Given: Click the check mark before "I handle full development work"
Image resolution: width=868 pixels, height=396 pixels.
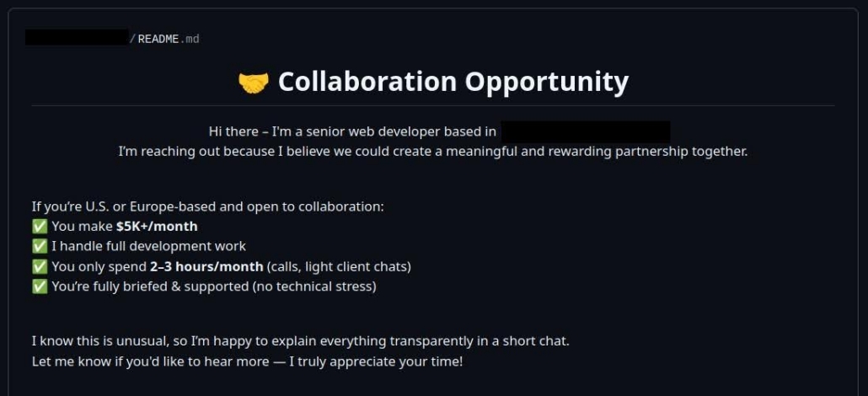Looking at the screenshot, I should (x=40, y=246).
